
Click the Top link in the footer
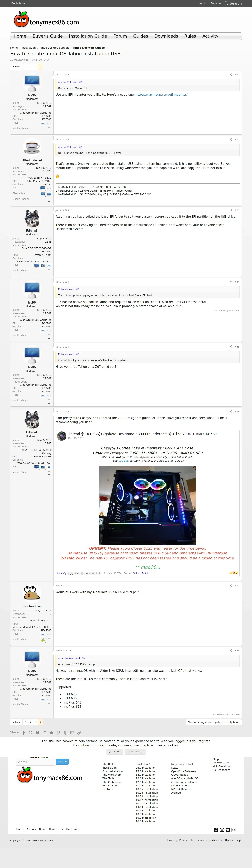click(238, 840)
